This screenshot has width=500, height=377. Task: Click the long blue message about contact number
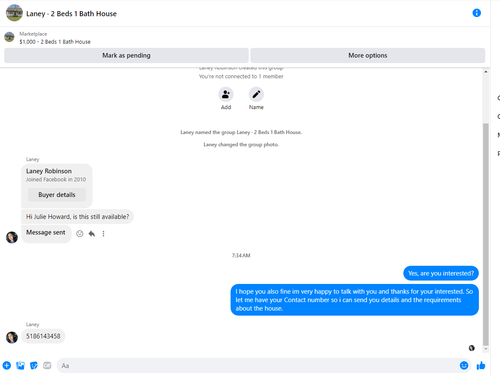[x=354, y=300]
